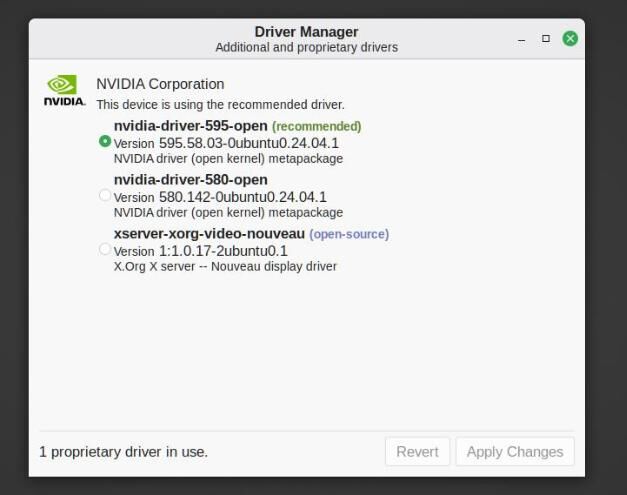Viewport: 627px width, 495px height.
Task: Click the green (recommended) label
Action: point(316,126)
